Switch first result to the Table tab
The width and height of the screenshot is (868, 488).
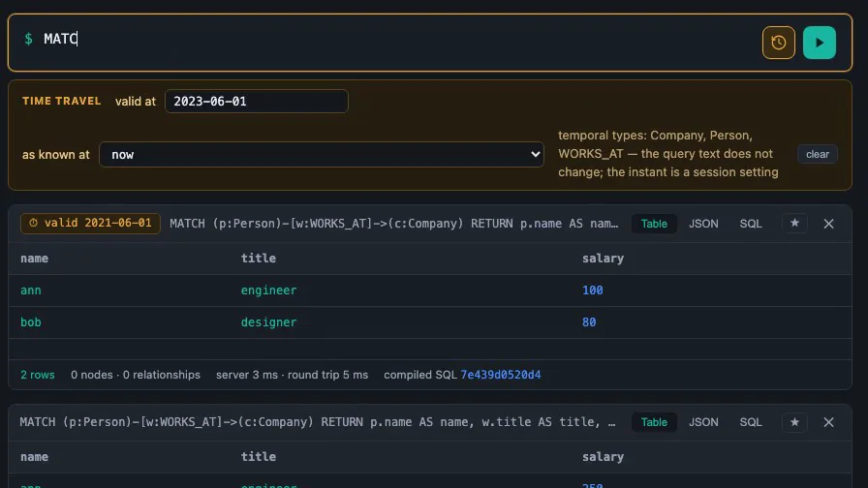tap(654, 224)
